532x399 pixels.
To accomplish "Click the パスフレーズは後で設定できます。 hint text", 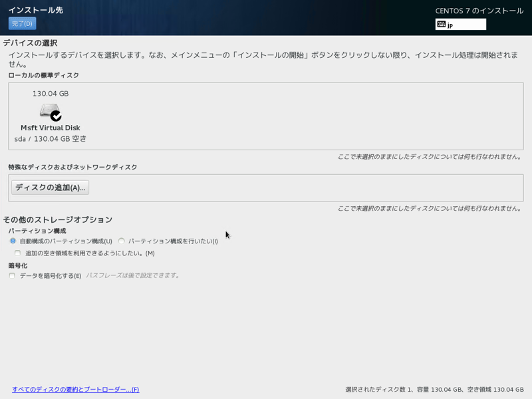I will pos(132,275).
